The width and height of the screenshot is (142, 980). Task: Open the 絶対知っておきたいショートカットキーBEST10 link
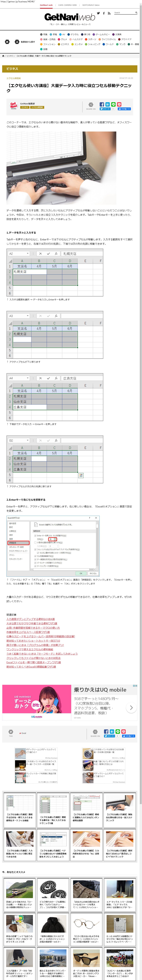pyautogui.click(x=33, y=641)
